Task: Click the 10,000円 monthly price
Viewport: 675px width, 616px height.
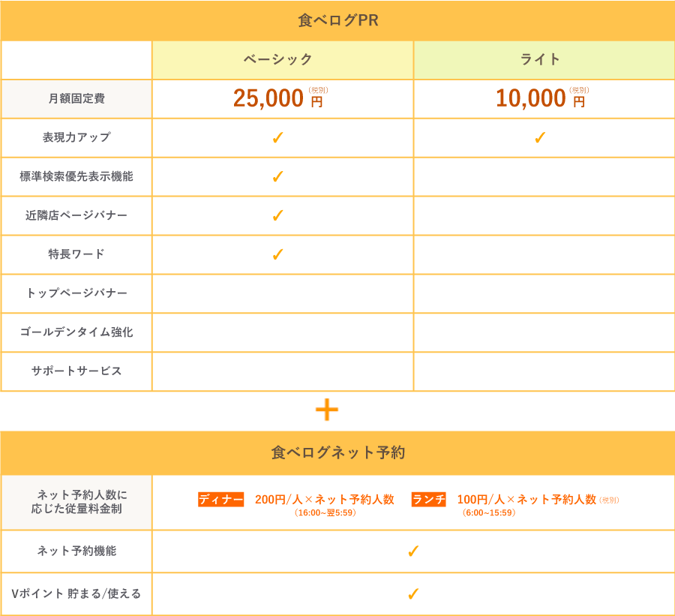Action: [x=540, y=98]
